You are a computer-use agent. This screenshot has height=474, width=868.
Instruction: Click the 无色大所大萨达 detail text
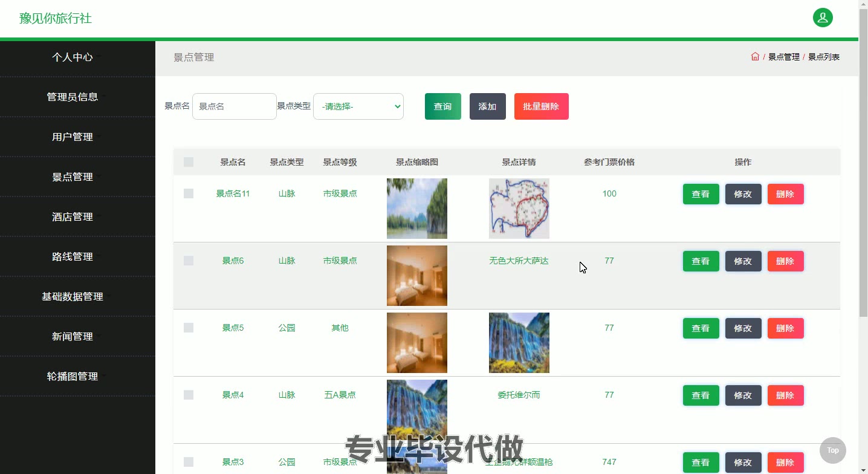click(519, 261)
